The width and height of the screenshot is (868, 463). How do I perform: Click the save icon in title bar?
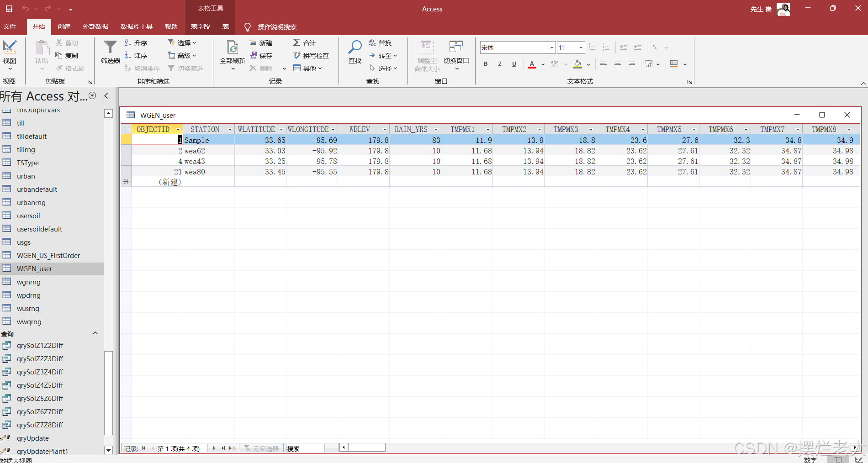point(9,9)
